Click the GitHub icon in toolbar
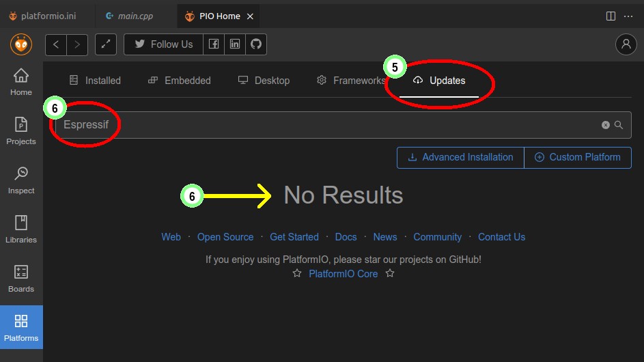The width and height of the screenshot is (644, 362). 256,44
